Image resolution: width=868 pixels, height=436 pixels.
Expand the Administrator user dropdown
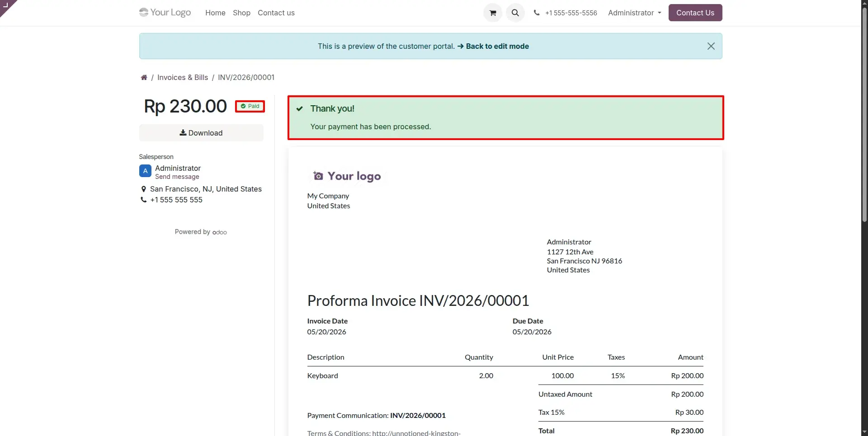(x=634, y=13)
